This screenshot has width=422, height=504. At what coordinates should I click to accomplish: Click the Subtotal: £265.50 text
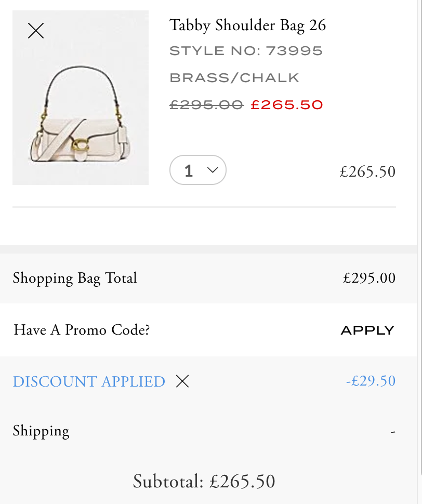[204, 481]
